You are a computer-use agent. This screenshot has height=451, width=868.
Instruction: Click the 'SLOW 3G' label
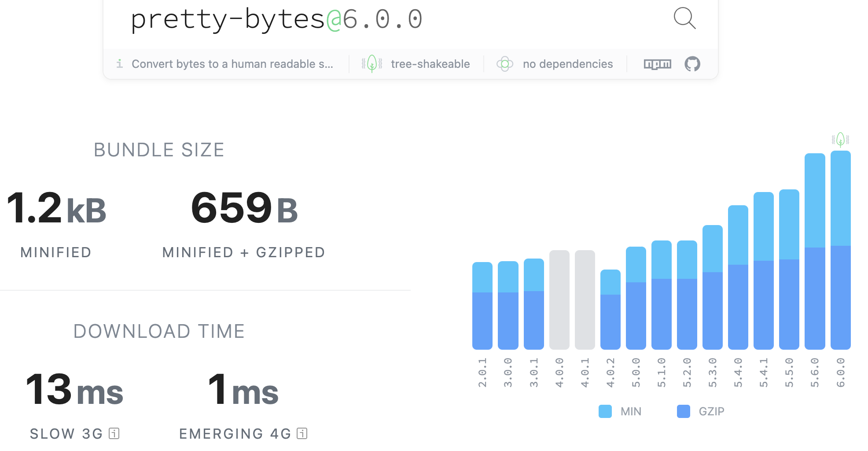pyautogui.click(x=66, y=434)
